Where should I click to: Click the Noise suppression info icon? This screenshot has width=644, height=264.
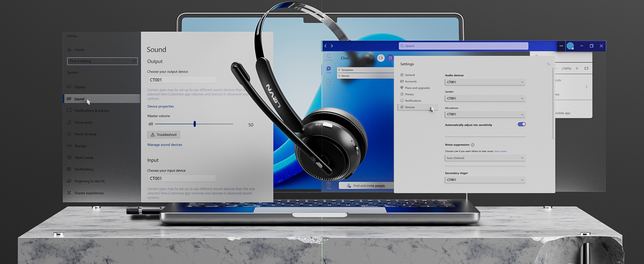pyautogui.click(x=472, y=145)
